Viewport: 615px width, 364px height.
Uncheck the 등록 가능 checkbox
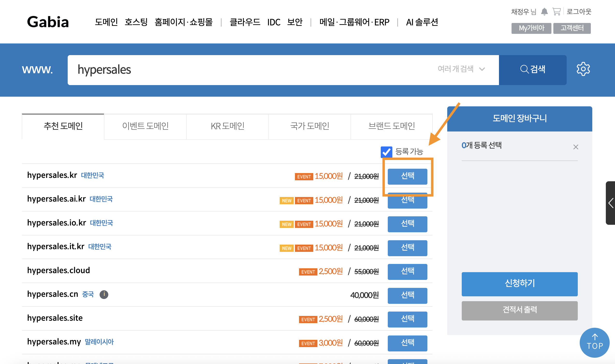click(386, 152)
